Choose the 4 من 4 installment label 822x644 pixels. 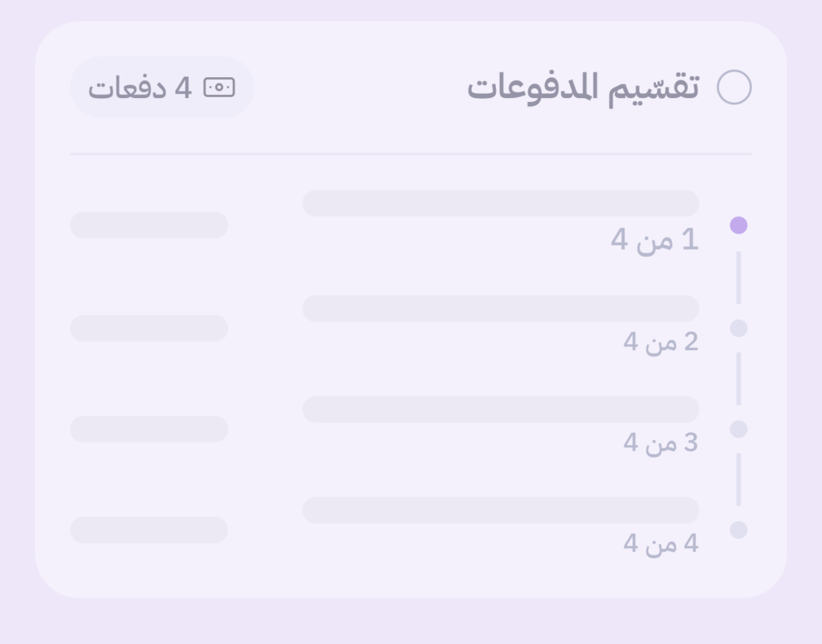point(661,544)
